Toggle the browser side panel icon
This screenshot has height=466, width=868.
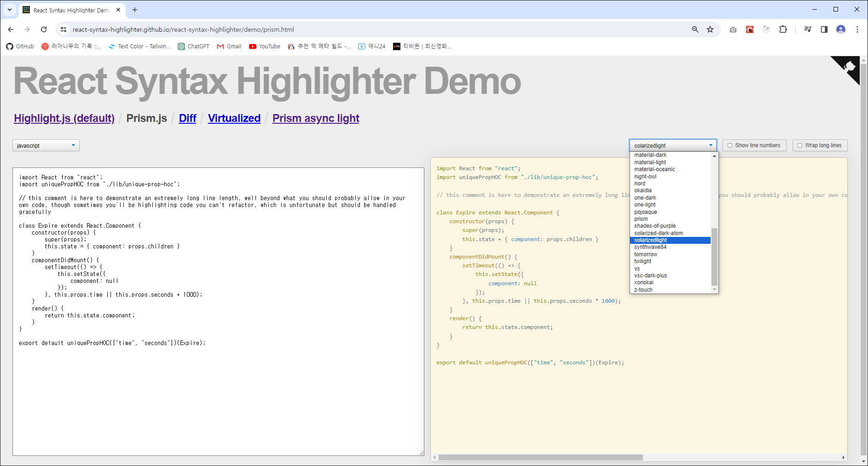point(824,29)
